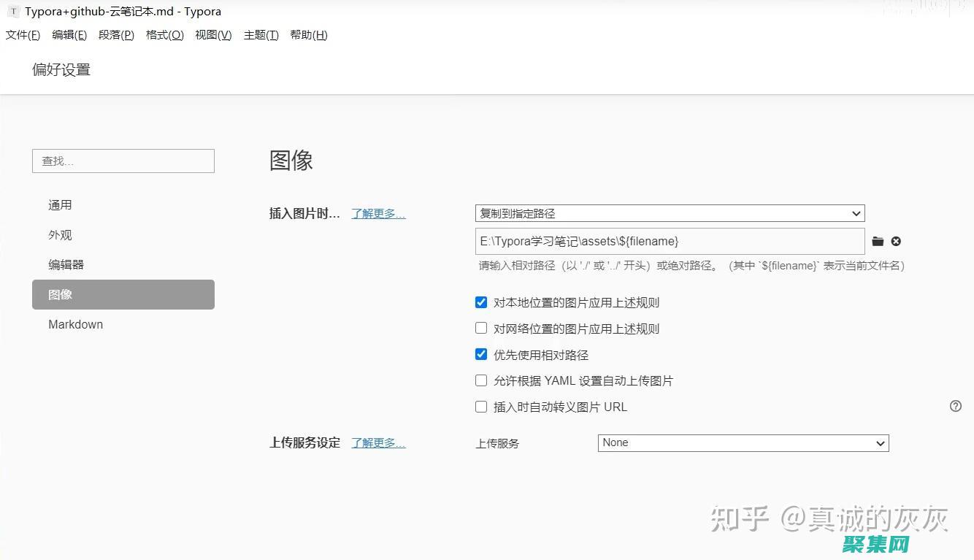
Task: Click the image path input field
Action: (669, 242)
